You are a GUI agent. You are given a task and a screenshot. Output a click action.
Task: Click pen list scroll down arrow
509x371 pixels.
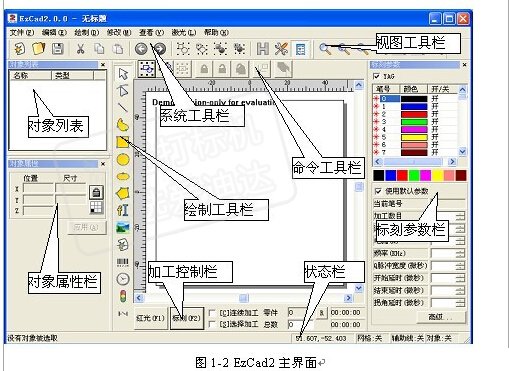coord(462,151)
